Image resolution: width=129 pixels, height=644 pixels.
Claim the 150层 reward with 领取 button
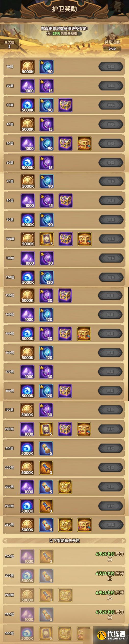[x=110, y=334]
